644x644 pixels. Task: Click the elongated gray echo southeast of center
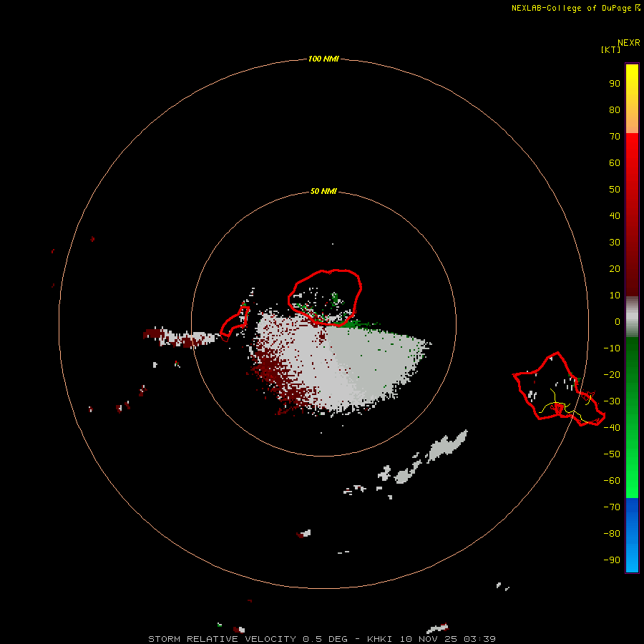click(448, 444)
